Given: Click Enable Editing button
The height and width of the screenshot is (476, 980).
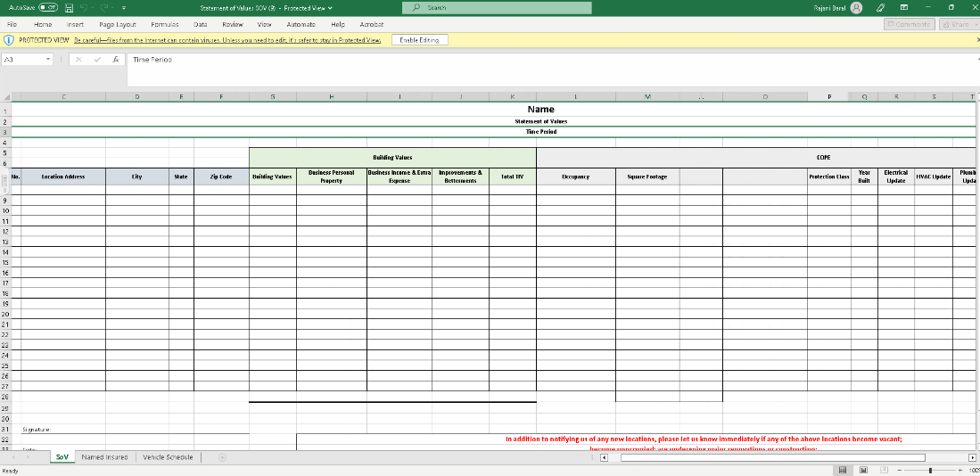Looking at the screenshot, I should 419,40.
